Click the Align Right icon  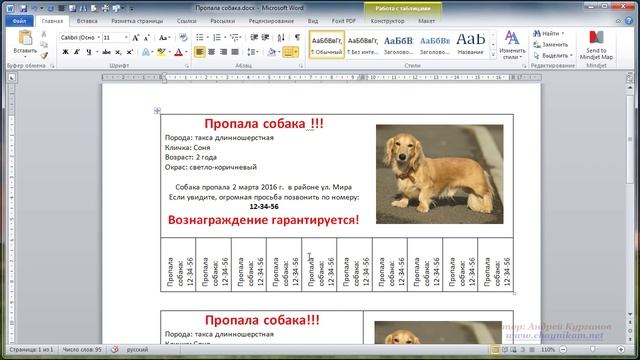pyautogui.click(x=223, y=52)
